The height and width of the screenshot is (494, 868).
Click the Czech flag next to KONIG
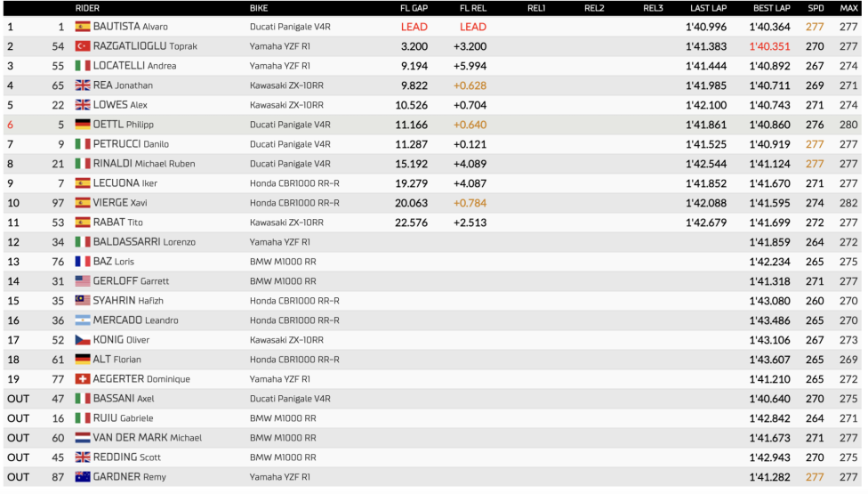coord(83,339)
